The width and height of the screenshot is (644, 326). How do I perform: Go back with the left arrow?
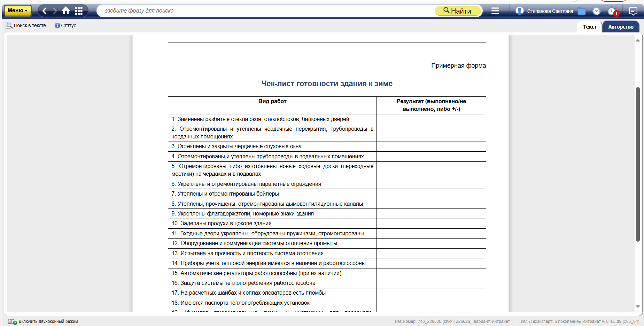pos(45,11)
